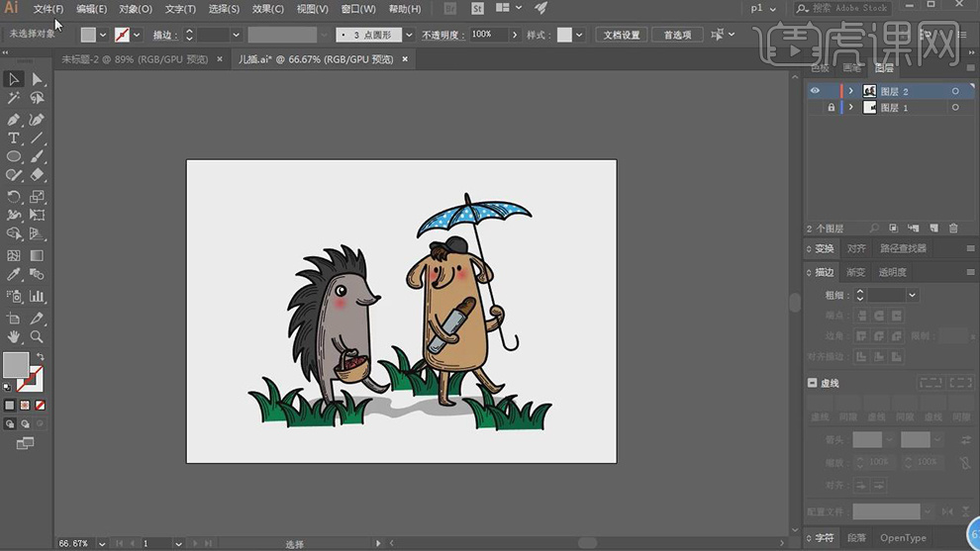The width and height of the screenshot is (980, 551).
Task: Open the 3 点圆形 brush dropdown
Action: [x=409, y=35]
